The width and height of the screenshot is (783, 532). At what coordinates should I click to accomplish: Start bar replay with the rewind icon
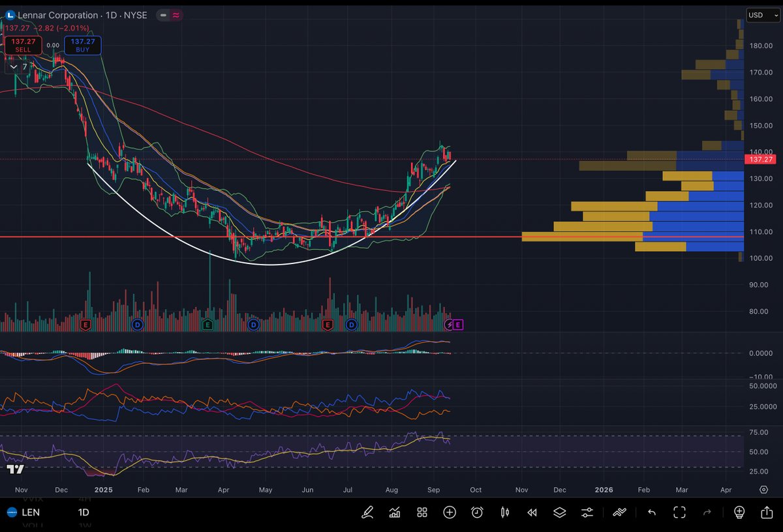pyautogui.click(x=532, y=512)
